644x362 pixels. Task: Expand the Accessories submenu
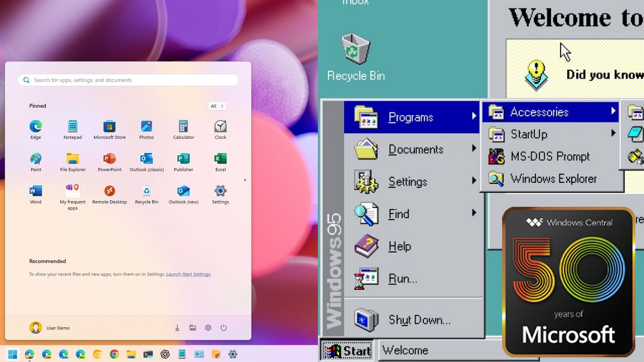(x=539, y=112)
